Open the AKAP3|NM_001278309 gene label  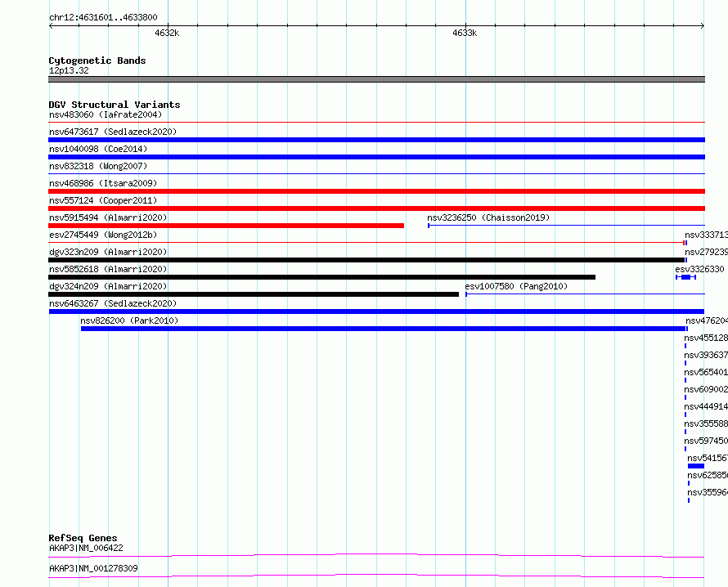(93, 568)
